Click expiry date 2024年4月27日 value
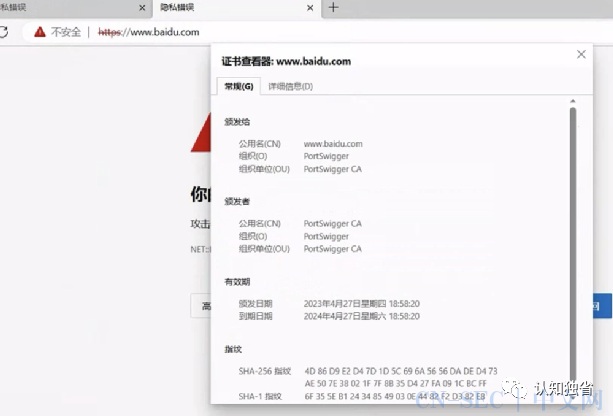The image size is (613, 416). click(362, 316)
